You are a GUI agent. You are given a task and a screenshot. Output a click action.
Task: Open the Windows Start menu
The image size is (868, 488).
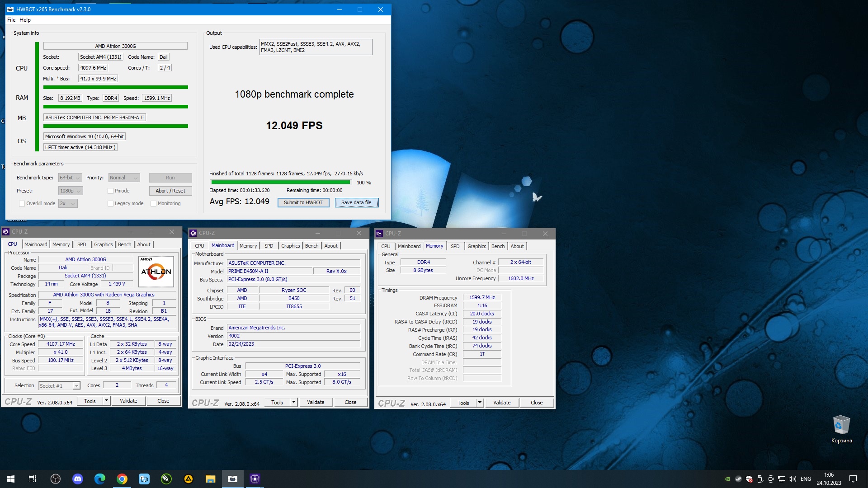point(11,479)
